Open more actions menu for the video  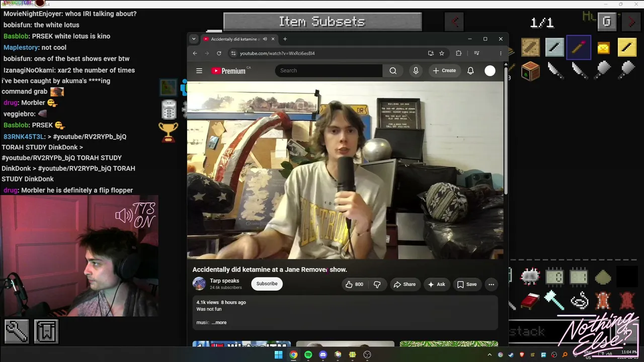pyautogui.click(x=491, y=284)
